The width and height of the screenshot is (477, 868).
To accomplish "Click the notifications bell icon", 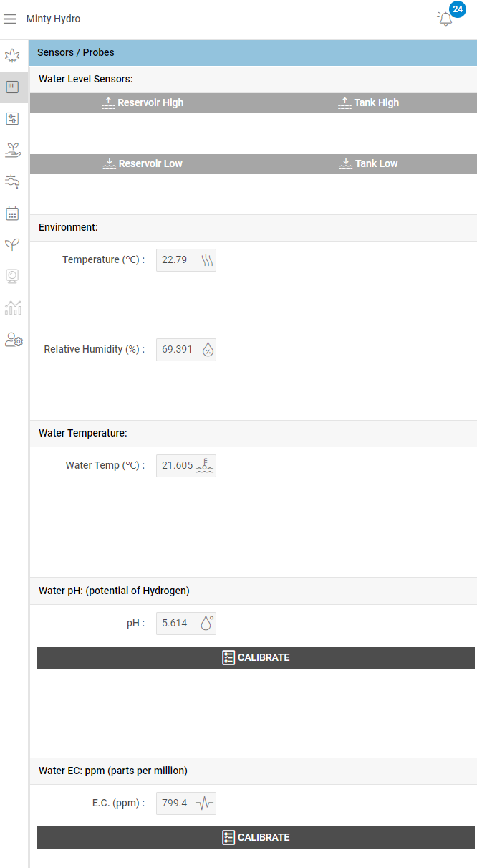I will (x=445, y=19).
